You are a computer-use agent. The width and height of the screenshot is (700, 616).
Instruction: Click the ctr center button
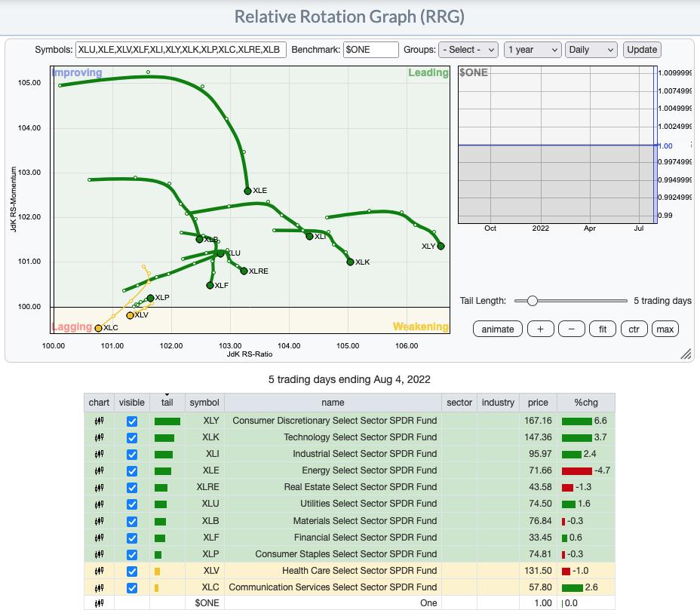(634, 329)
